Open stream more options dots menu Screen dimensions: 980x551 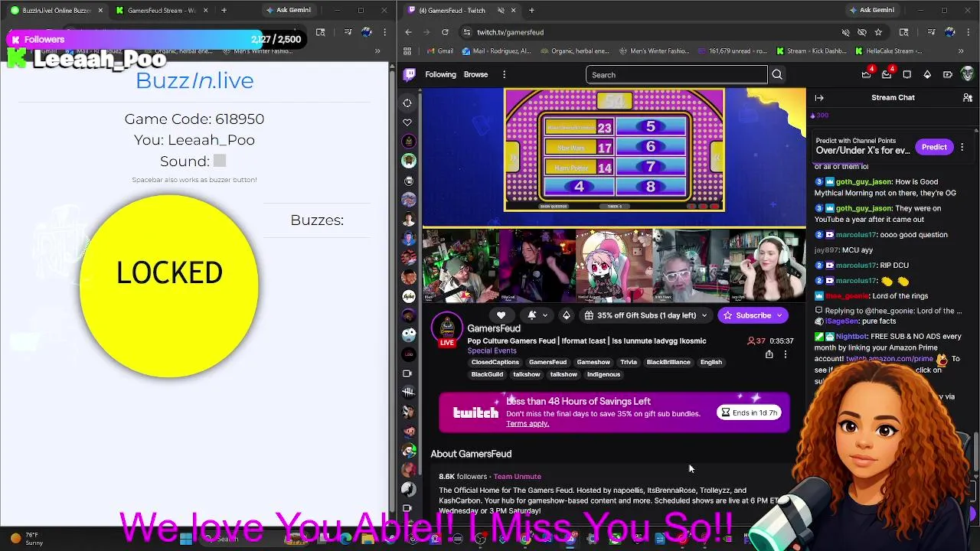point(785,354)
